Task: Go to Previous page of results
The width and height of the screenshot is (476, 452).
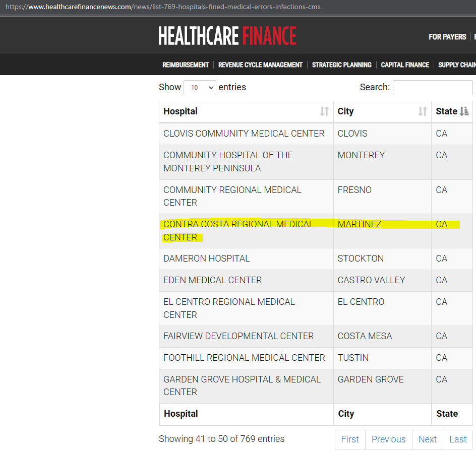Action: click(x=389, y=439)
